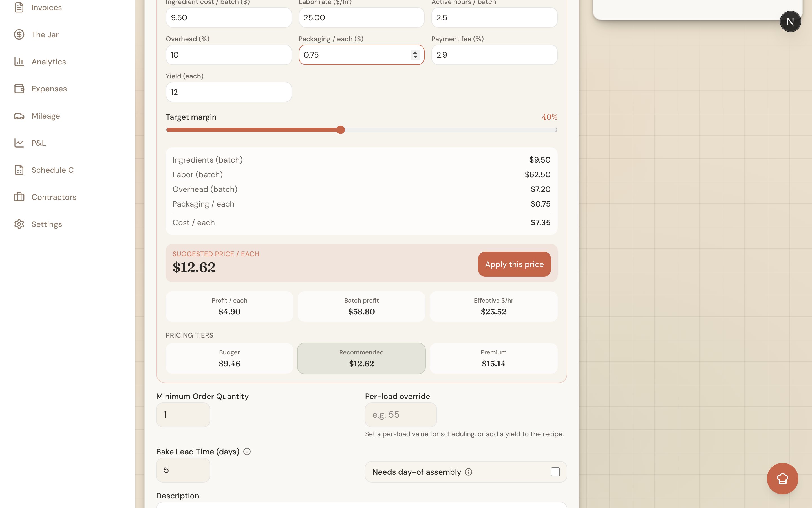Image resolution: width=812 pixels, height=508 pixels.
Task: Enable Needs day-of assembly checkbox
Action: pos(555,472)
